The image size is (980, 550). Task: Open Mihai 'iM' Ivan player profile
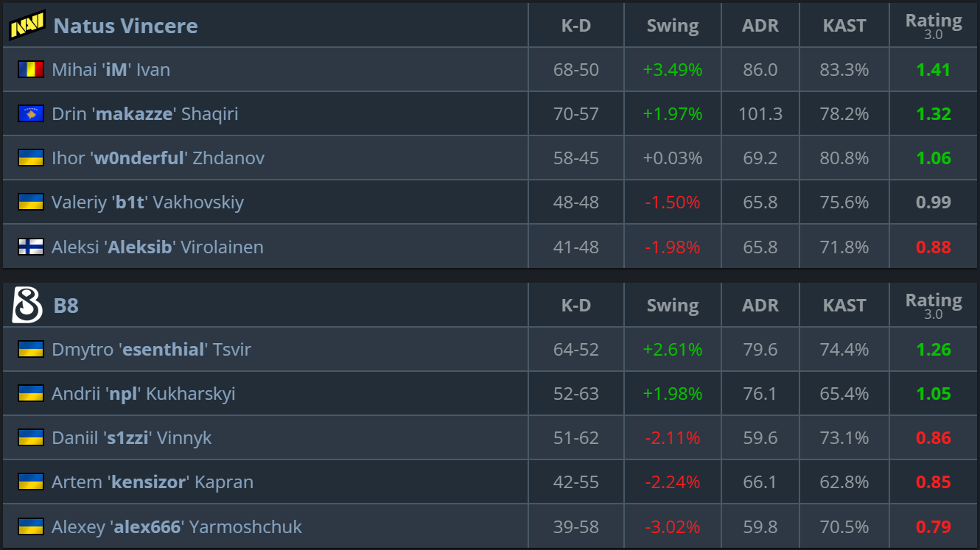pos(111,70)
